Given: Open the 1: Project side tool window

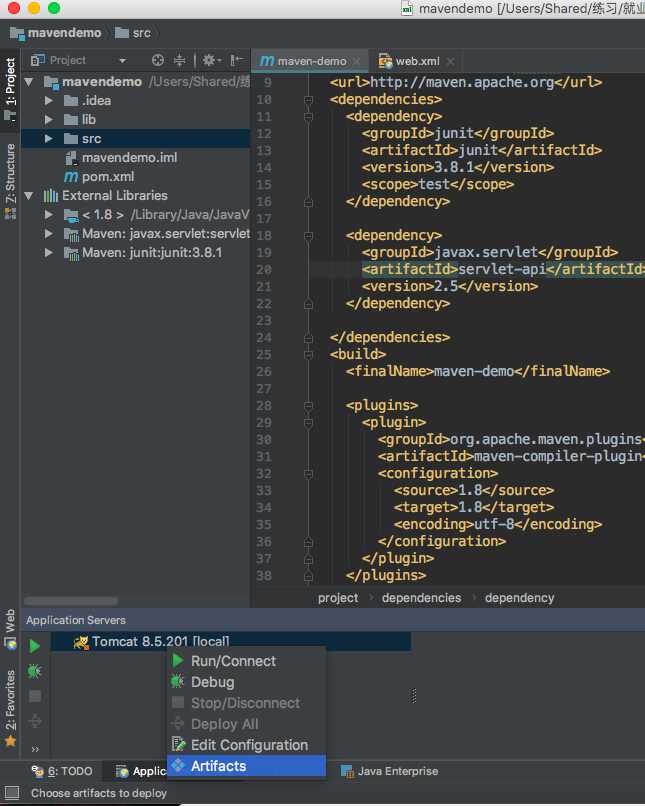Looking at the screenshot, I should click(10, 89).
